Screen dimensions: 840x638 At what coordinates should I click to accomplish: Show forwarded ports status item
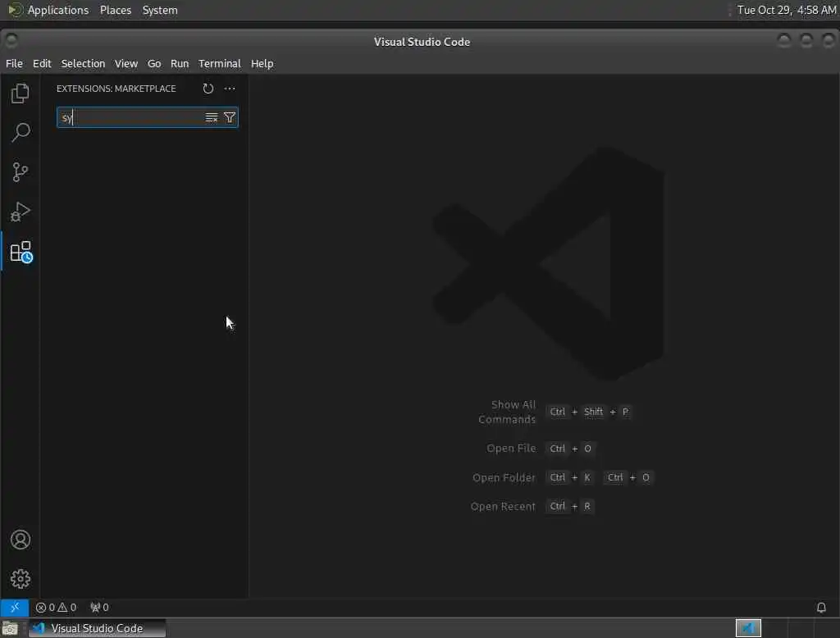point(99,607)
